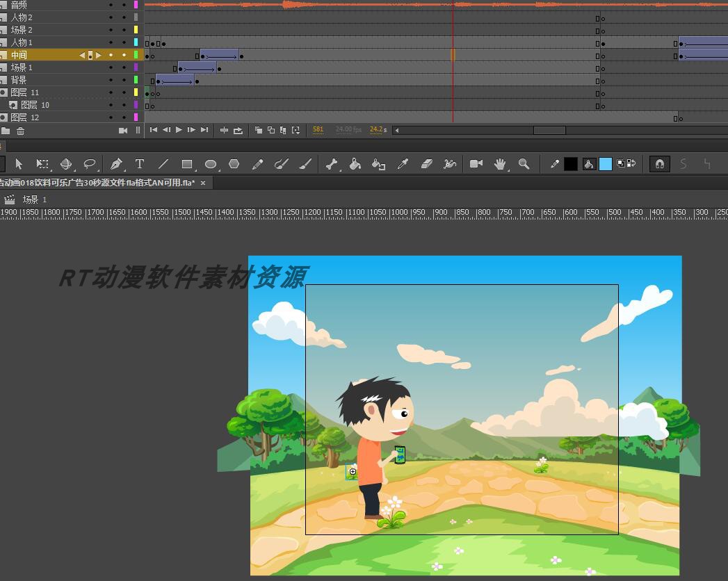Delete layer with the trash icon

(20, 131)
